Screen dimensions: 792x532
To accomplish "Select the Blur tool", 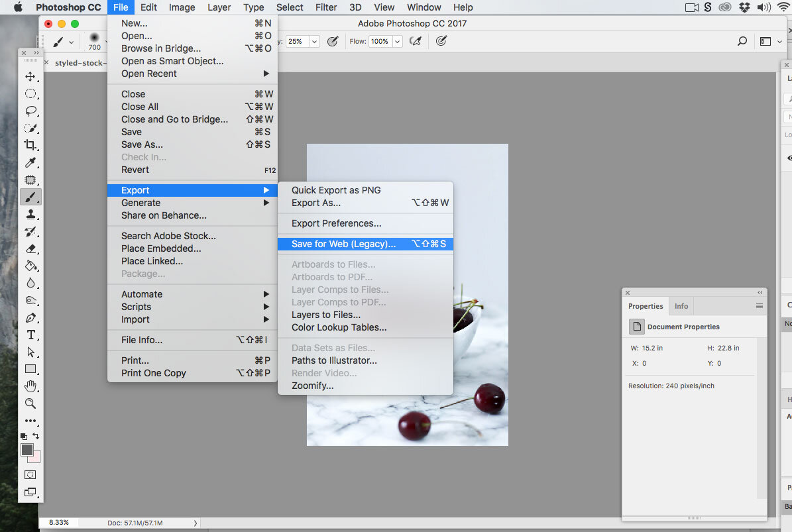I will tap(30, 283).
